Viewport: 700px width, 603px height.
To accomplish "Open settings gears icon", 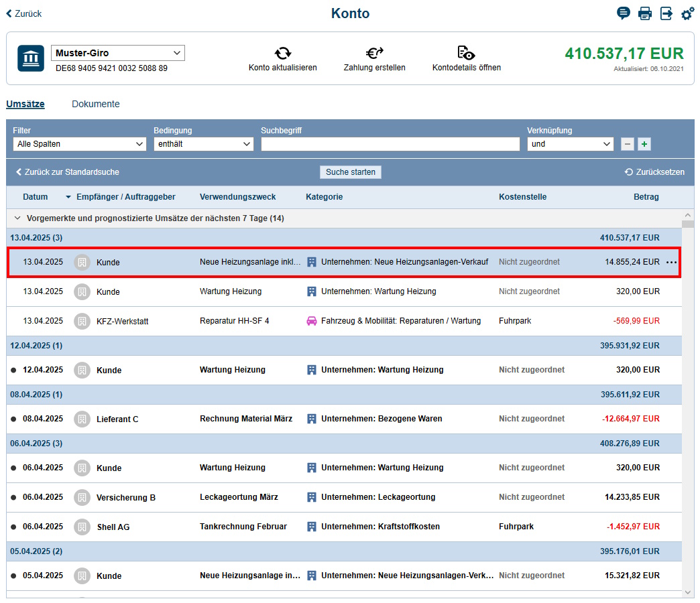I will point(687,13).
